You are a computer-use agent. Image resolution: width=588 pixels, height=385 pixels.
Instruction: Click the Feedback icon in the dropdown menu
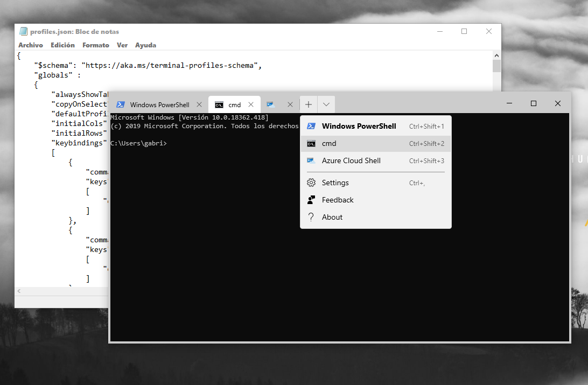coord(311,199)
